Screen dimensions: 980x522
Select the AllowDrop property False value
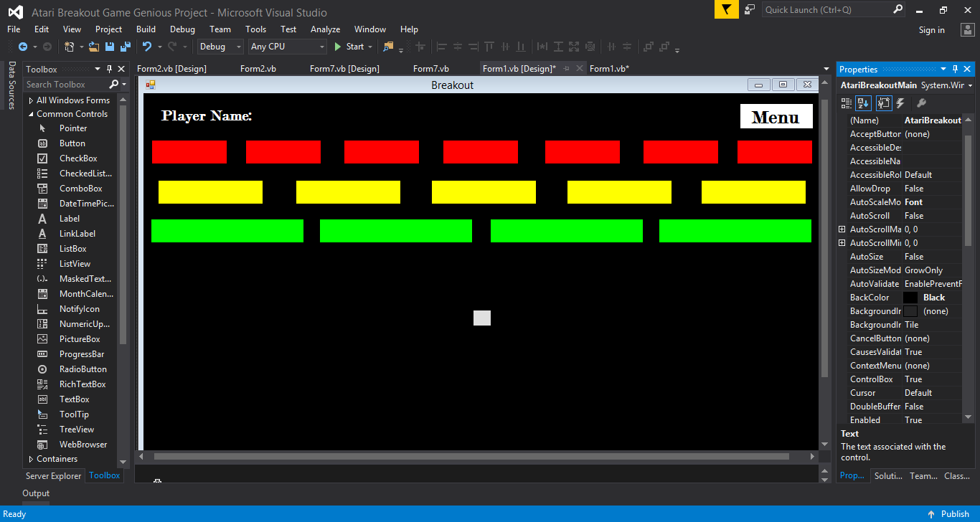coord(931,189)
